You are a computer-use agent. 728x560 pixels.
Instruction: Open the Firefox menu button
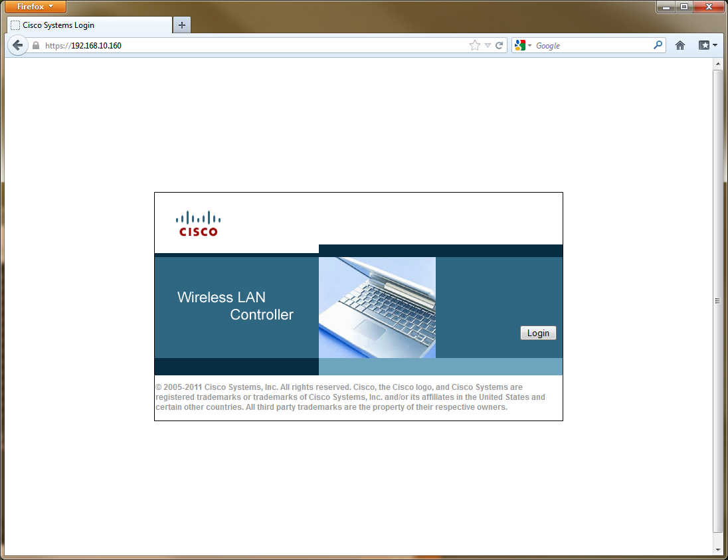click(35, 7)
